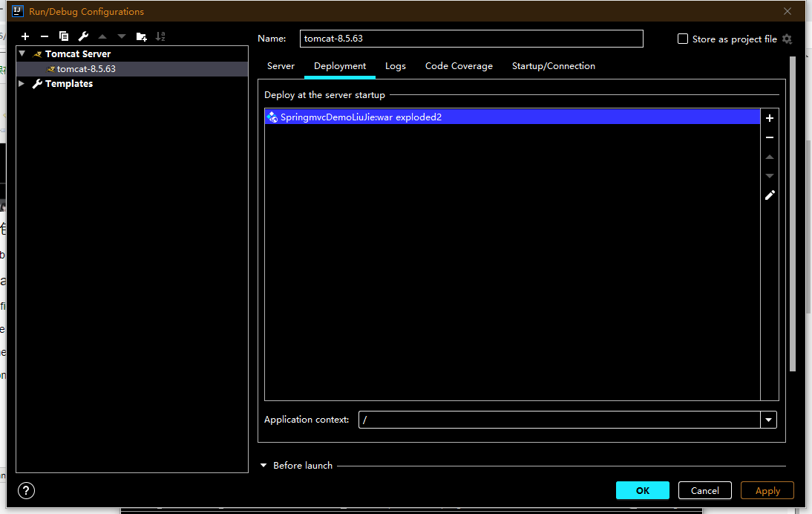Move deployment artifact down

coord(770,175)
